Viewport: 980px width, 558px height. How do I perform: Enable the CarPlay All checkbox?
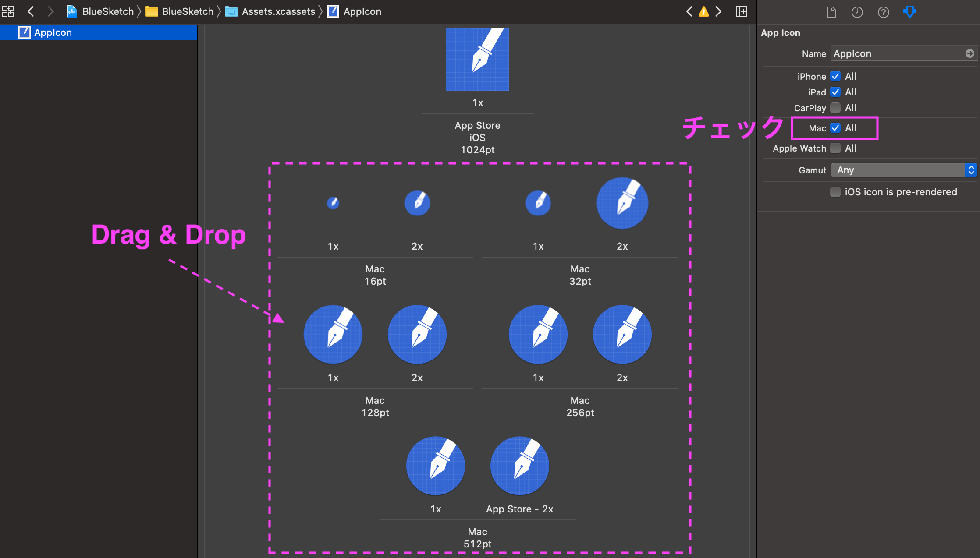pos(835,108)
